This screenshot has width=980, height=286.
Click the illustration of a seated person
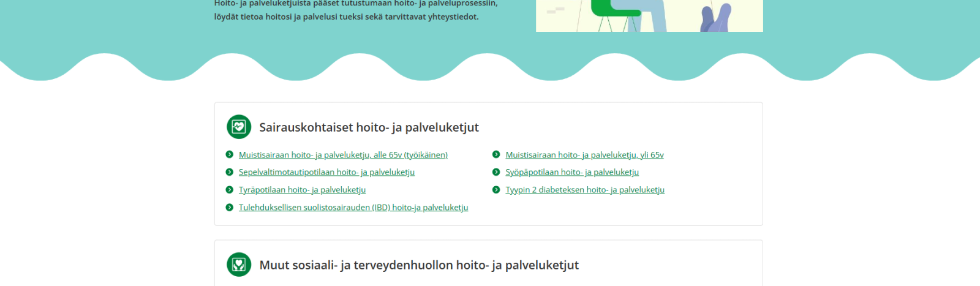tap(649, 16)
